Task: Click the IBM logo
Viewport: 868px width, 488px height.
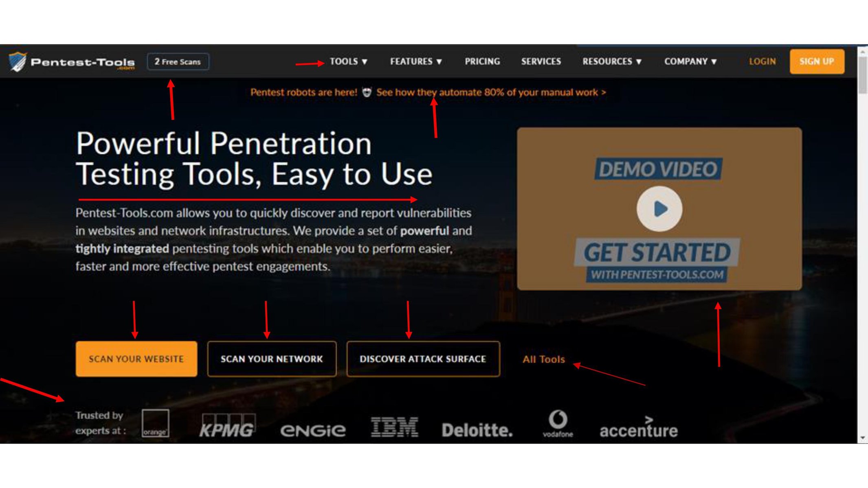Action: (x=394, y=427)
